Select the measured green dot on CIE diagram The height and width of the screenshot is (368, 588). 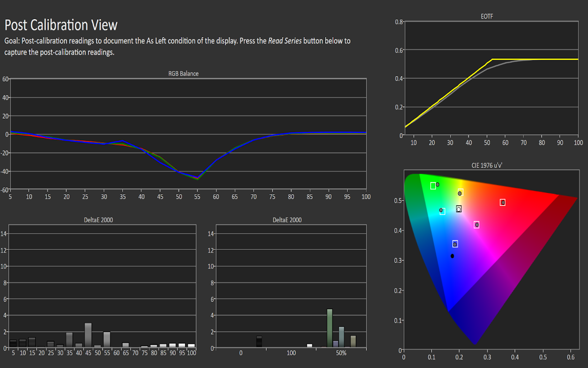(437, 185)
